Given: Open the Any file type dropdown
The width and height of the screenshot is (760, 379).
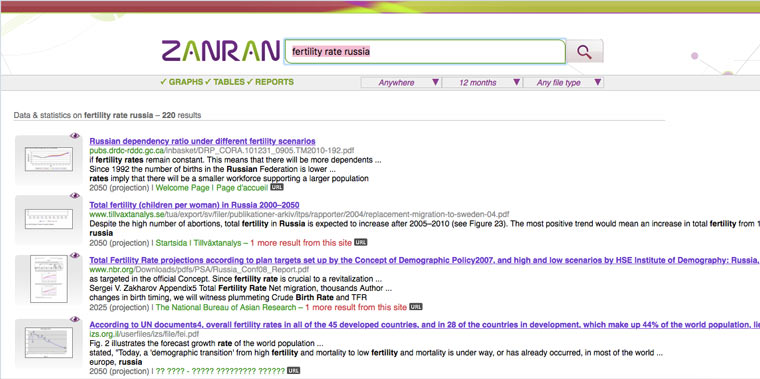Looking at the screenshot, I should [x=564, y=83].
